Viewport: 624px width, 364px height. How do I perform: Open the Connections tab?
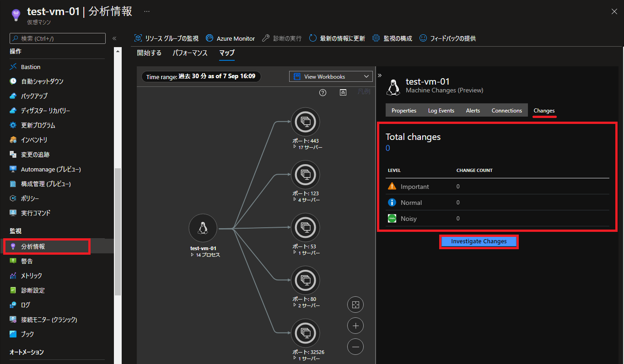click(506, 111)
